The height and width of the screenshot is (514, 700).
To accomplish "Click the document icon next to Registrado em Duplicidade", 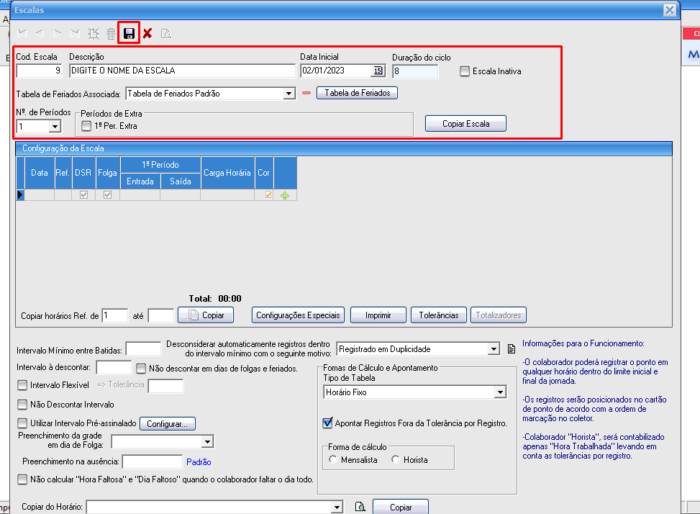I will tap(511, 349).
